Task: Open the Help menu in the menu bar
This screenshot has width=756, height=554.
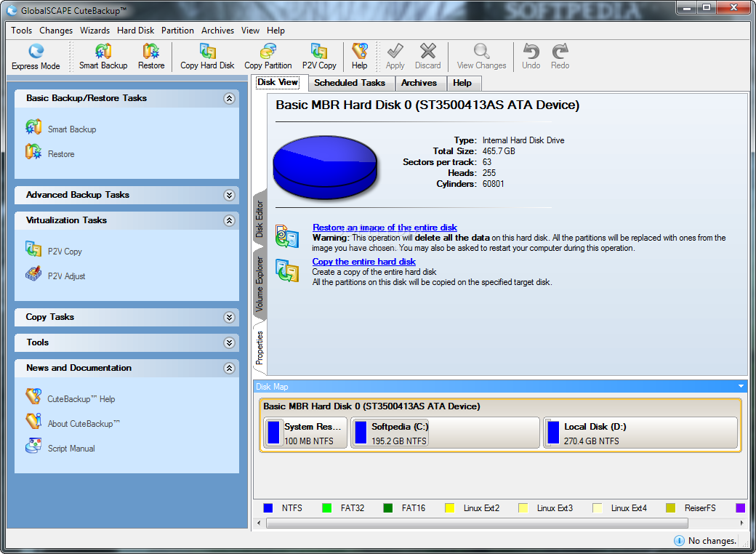Action: tap(276, 31)
